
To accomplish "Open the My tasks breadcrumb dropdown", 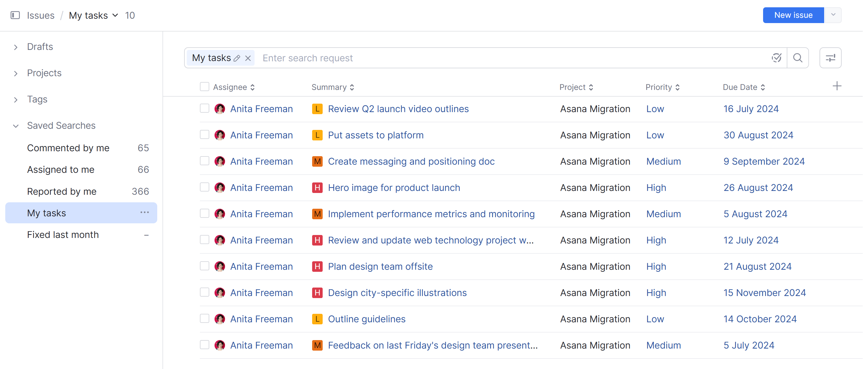I will click(115, 15).
